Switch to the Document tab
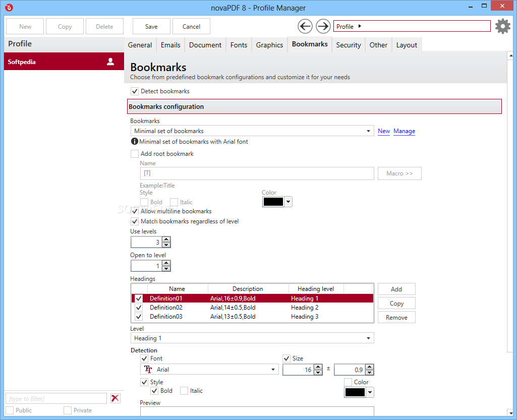 coord(205,45)
